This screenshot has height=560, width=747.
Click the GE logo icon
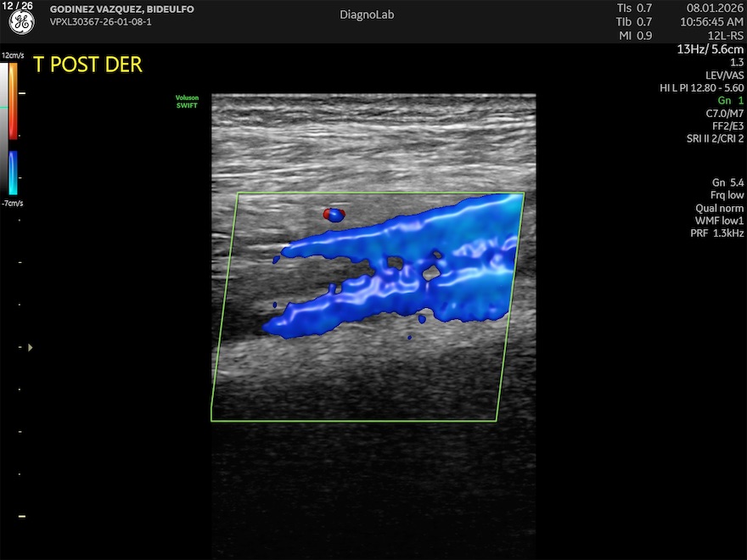tap(21, 24)
